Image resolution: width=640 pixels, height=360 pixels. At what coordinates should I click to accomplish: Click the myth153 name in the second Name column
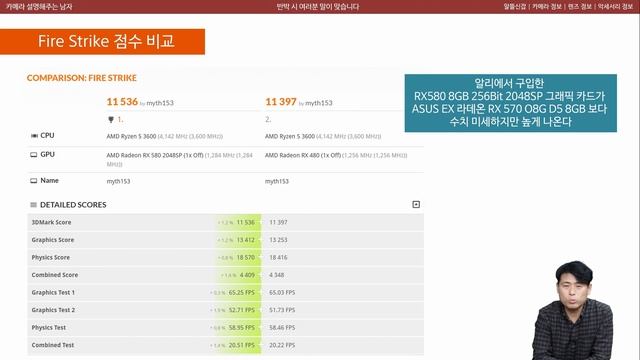tap(277, 181)
